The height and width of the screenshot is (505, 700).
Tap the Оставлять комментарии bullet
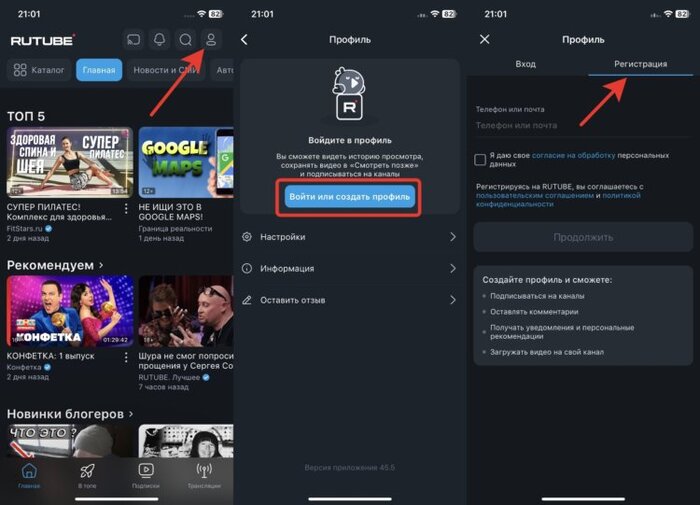pyautogui.click(x=534, y=312)
